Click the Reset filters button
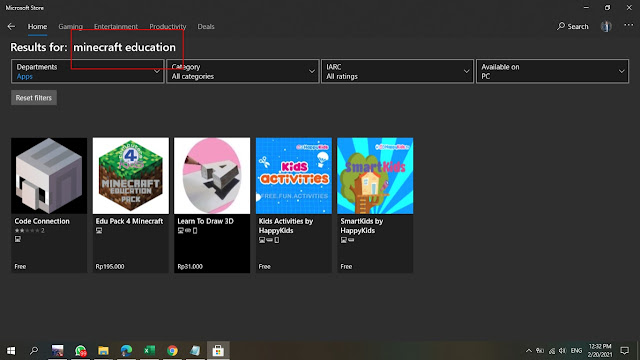Screen dimensions: 640x360 point(34,98)
